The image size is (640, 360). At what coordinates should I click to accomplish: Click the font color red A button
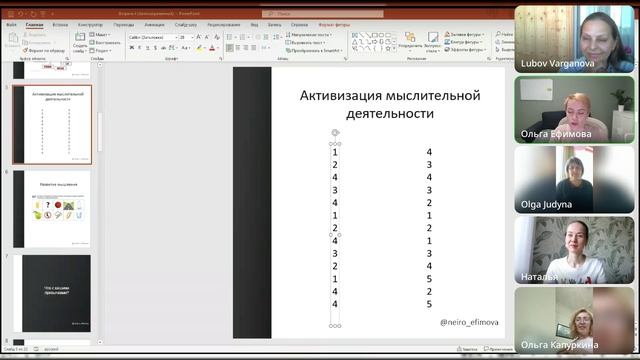[x=212, y=48]
